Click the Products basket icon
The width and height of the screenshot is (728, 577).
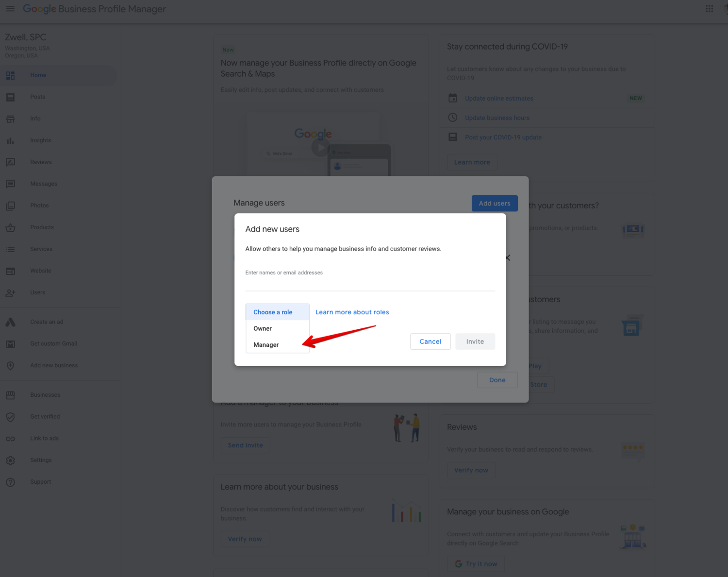point(10,228)
